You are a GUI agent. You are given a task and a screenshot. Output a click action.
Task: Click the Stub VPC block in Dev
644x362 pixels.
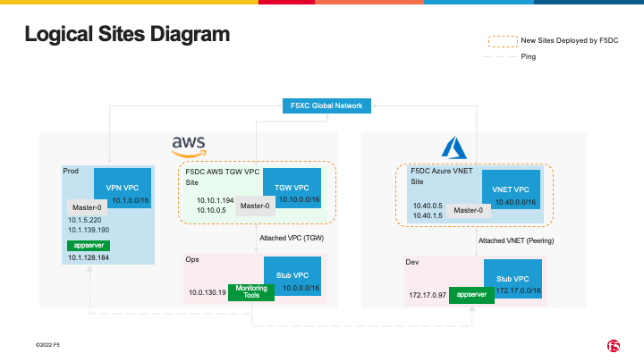coord(513,277)
